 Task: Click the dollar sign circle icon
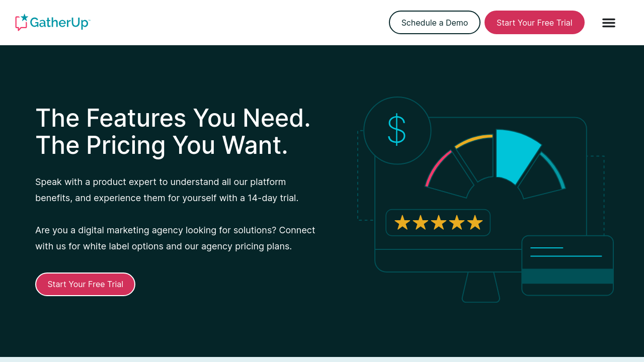[x=397, y=130]
